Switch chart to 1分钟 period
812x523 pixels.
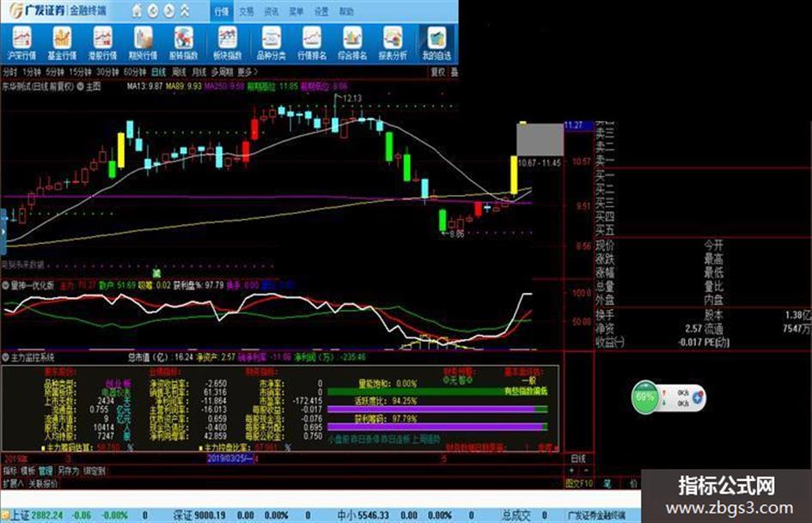coord(32,72)
